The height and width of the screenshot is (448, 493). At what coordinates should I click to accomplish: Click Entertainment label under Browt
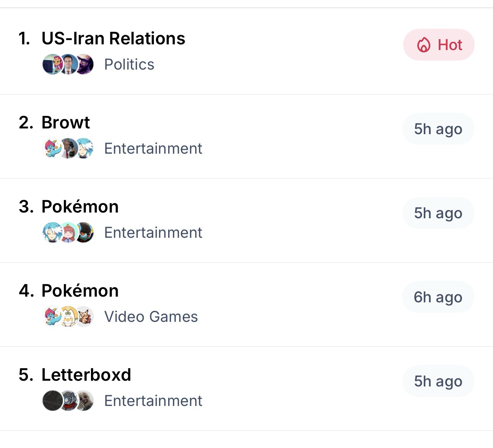pos(153,149)
